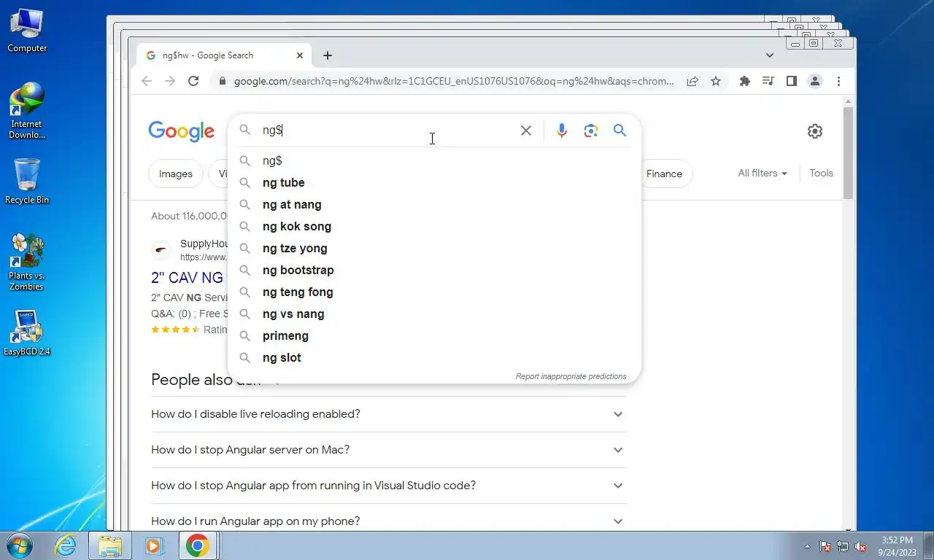Click the Chrome address bar URL
The image size is (934, 560).
(x=454, y=81)
